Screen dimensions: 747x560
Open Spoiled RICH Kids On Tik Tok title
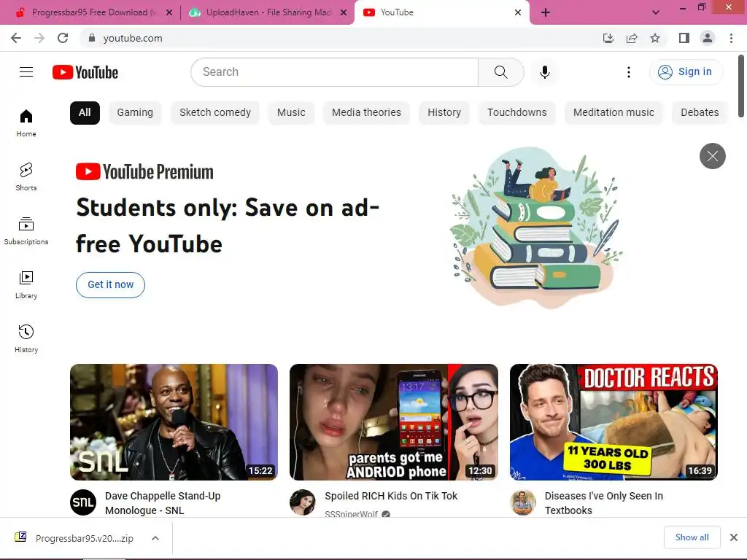391,496
